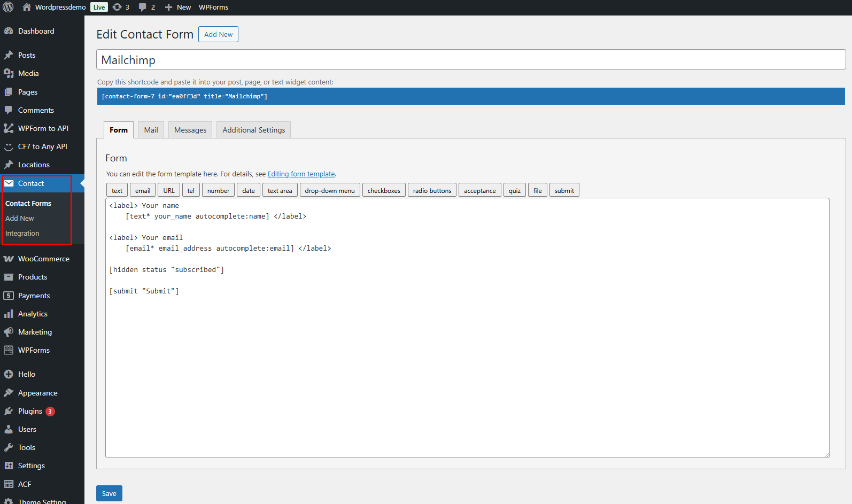This screenshot has width=852, height=504.
Task: Open Contact Forms submenu item
Action: [x=28, y=204]
